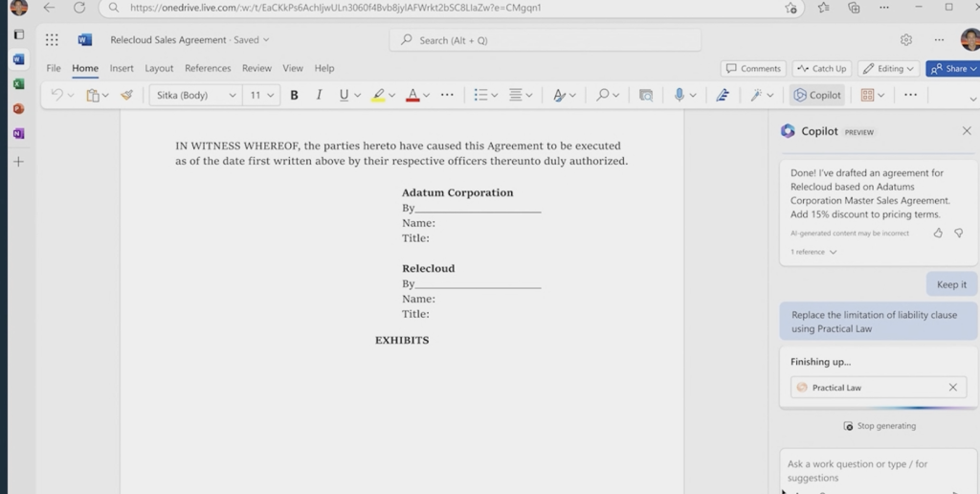Click the Catch Up button

(822, 69)
